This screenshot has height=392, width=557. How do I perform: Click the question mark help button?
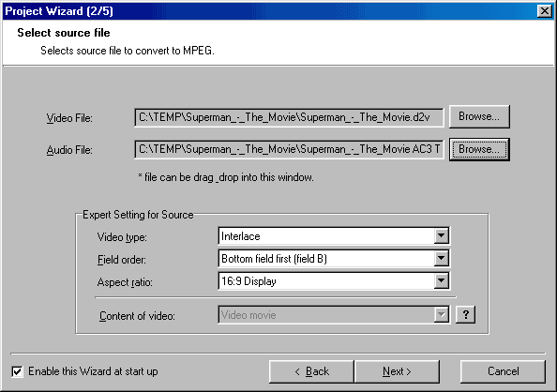[x=466, y=314]
